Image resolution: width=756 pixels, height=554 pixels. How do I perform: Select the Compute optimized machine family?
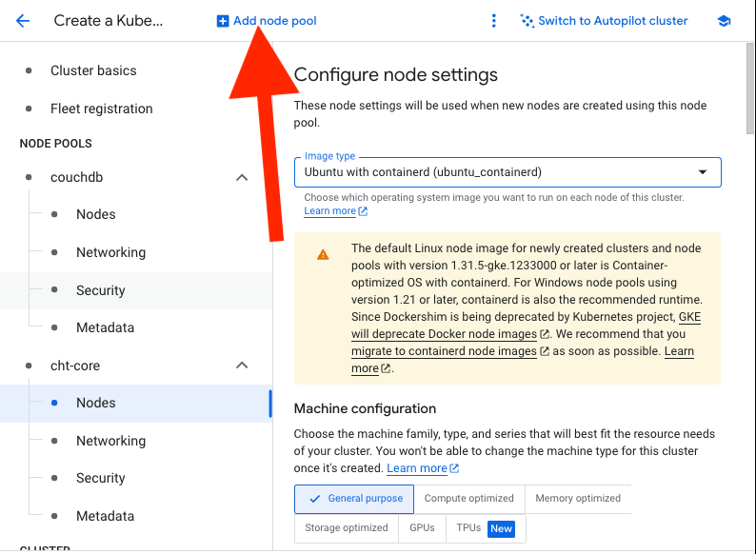coord(469,499)
